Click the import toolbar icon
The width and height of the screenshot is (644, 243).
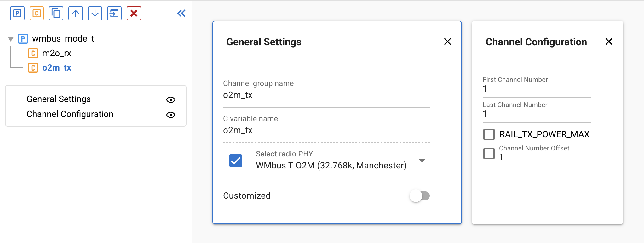(114, 14)
